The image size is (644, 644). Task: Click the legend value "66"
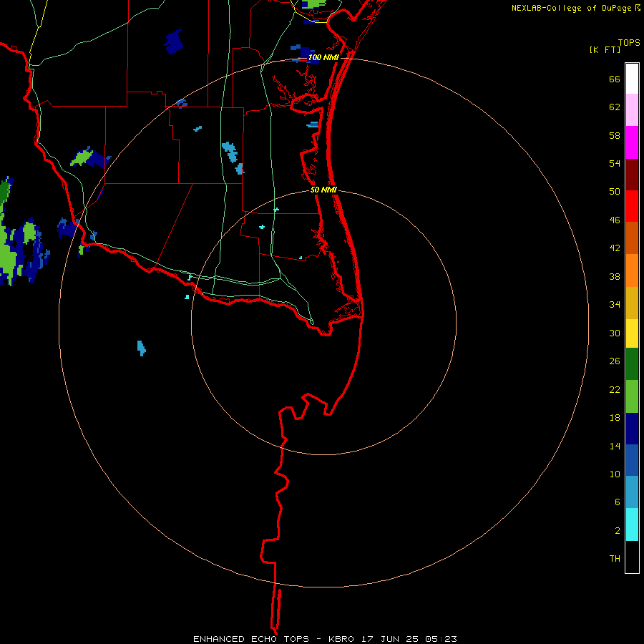[x=615, y=79]
